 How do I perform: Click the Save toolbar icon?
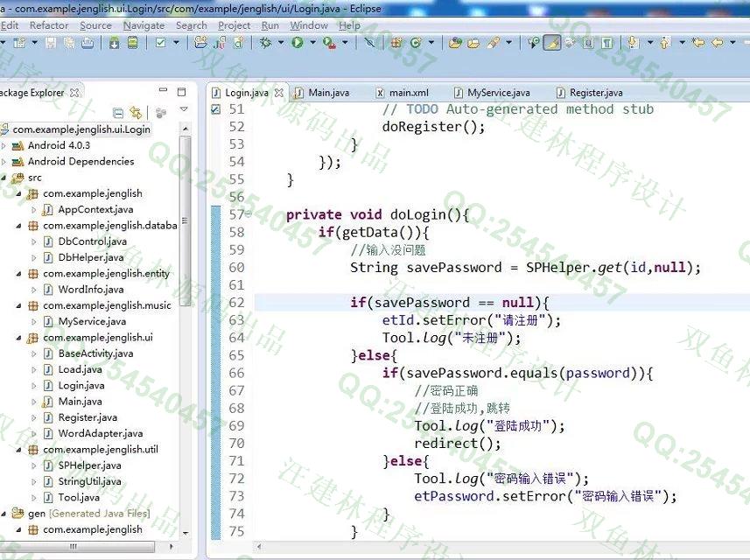(x=51, y=43)
